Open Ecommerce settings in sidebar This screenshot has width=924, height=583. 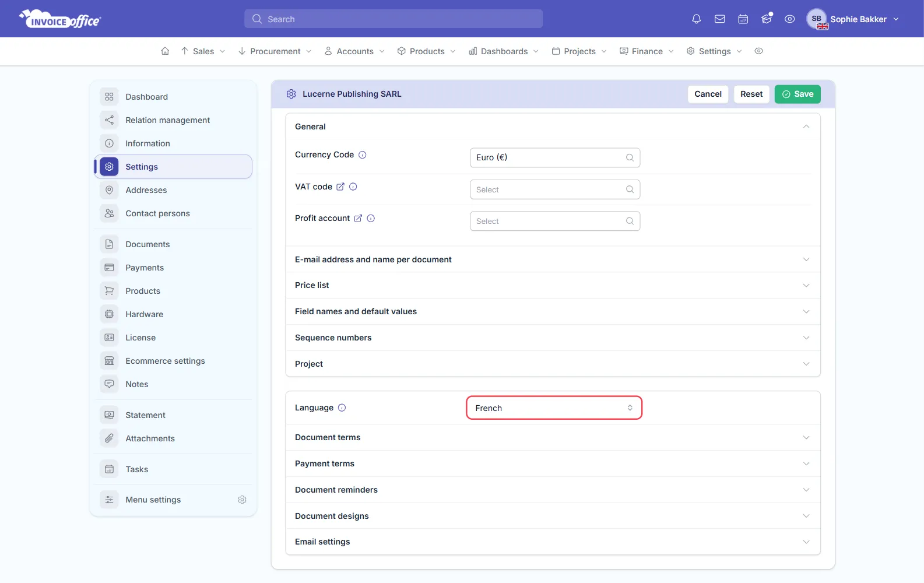point(173,361)
